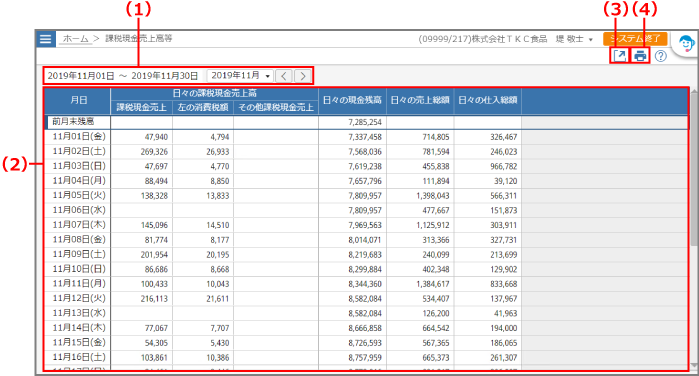699x376 pixels.
Task: Click the purchases value 326,467
Action: (x=504, y=137)
